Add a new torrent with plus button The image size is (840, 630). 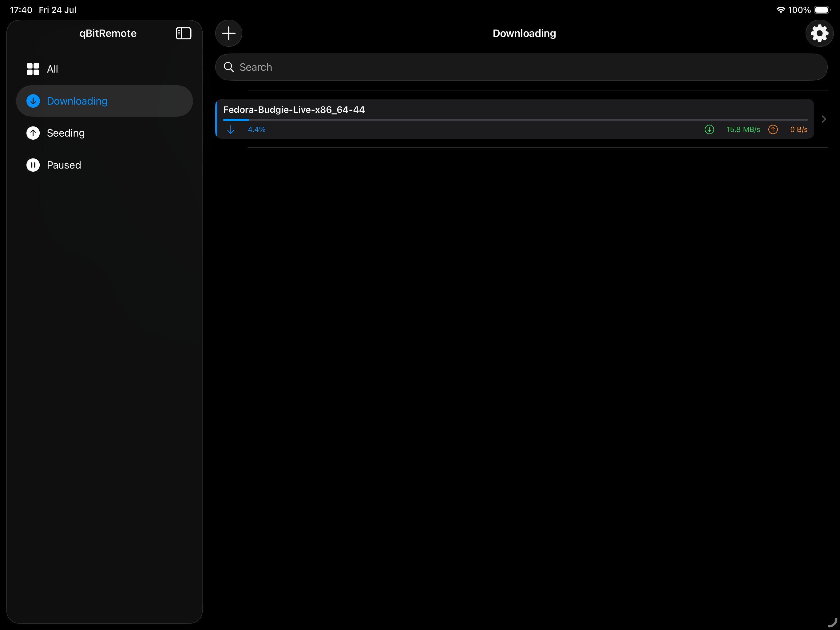pyautogui.click(x=229, y=34)
